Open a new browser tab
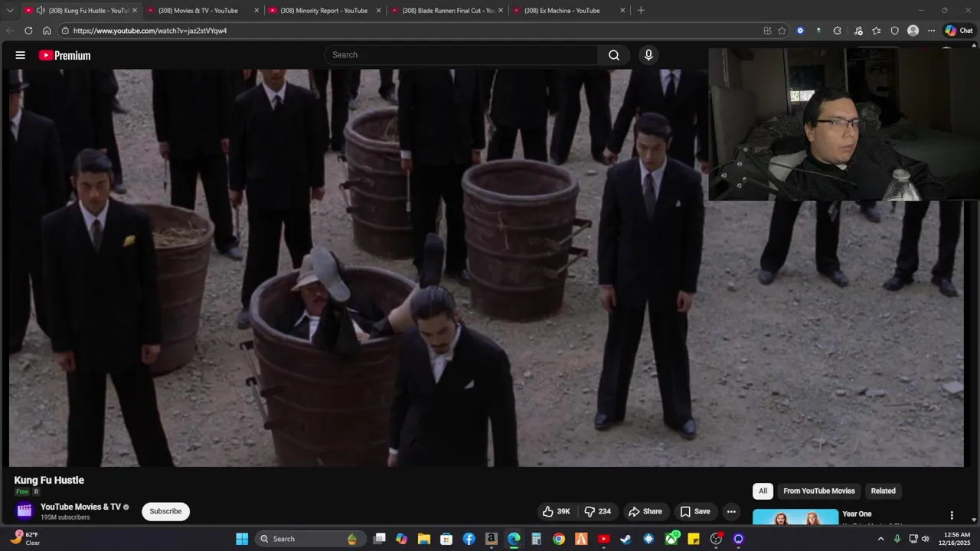 [x=641, y=11]
